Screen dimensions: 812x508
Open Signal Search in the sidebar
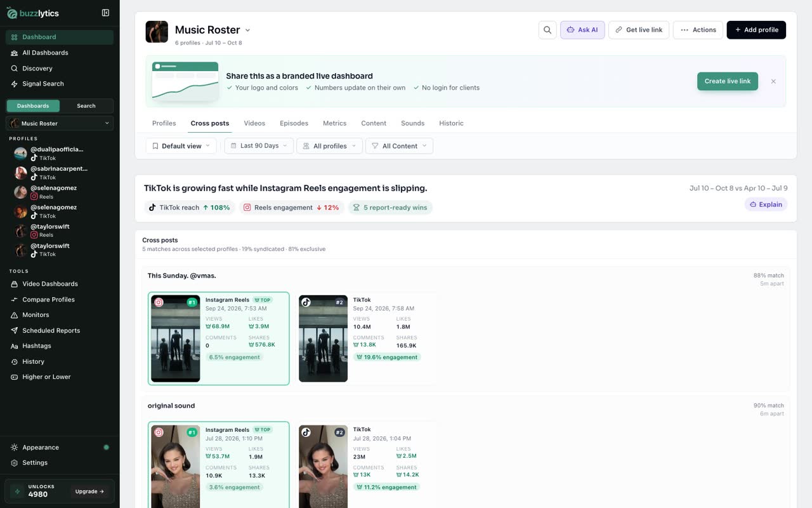60,84
